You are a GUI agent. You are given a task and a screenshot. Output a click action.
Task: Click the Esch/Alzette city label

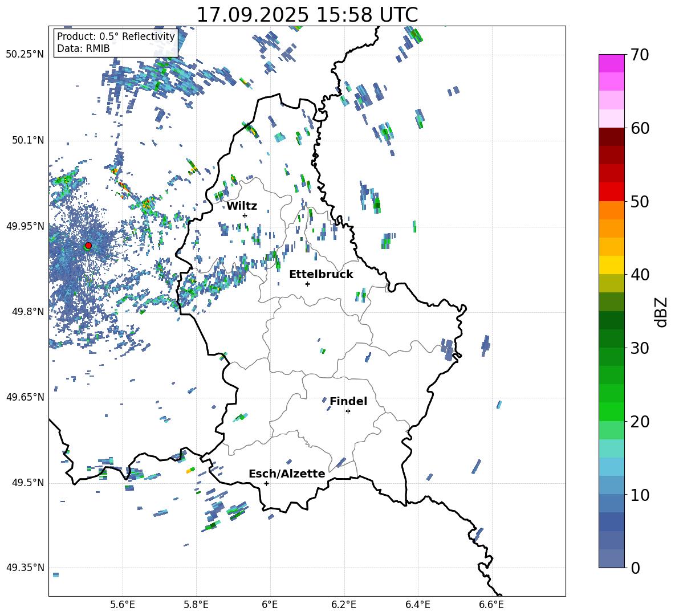(x=287, y=474)
